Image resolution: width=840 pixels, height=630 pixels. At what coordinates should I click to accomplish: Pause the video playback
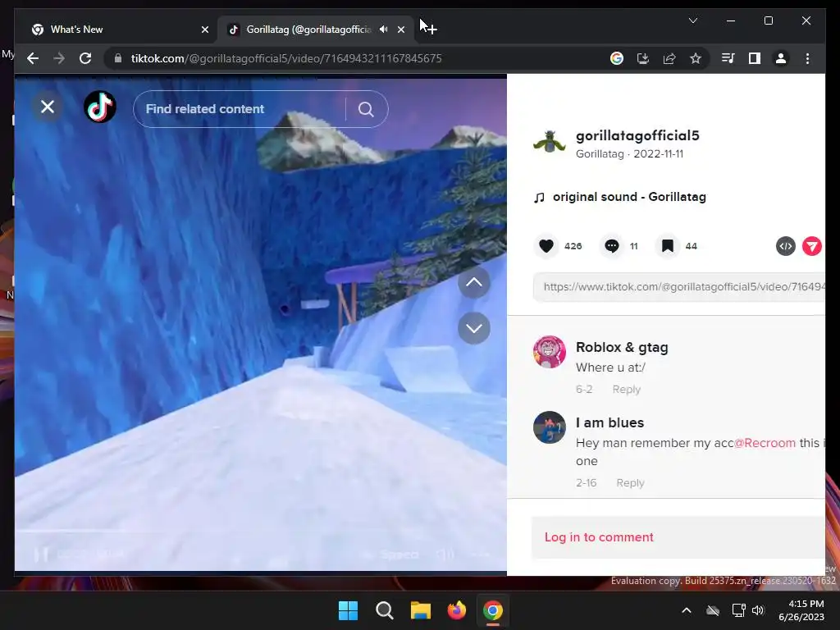coord(41,555)
